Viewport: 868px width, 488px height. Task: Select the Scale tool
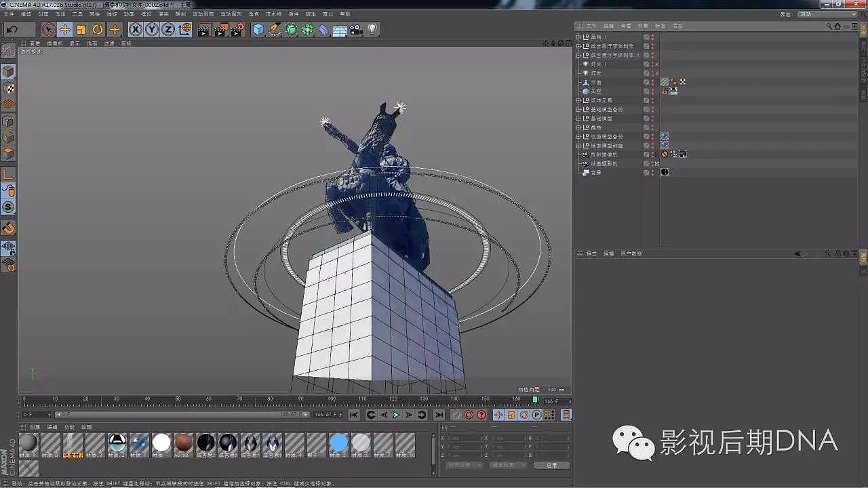point(81,29)
